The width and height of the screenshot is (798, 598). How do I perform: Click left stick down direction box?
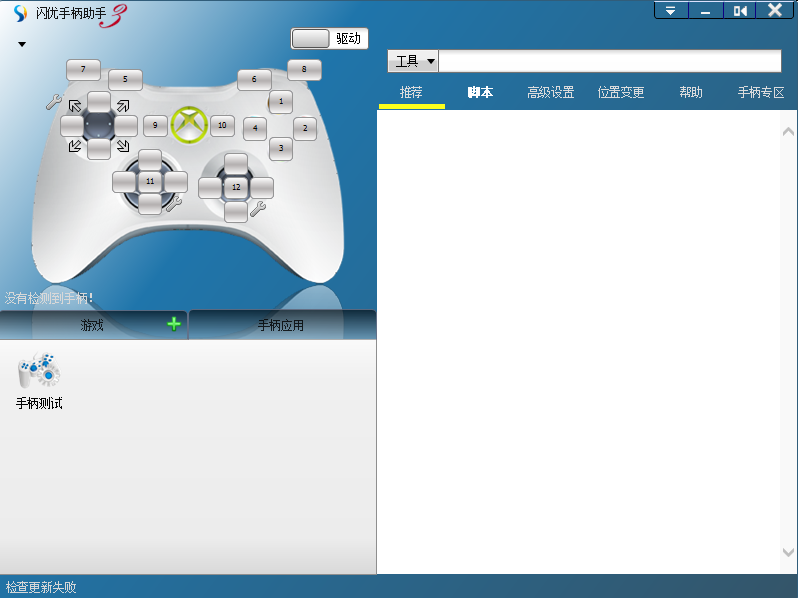pos(150,204)
